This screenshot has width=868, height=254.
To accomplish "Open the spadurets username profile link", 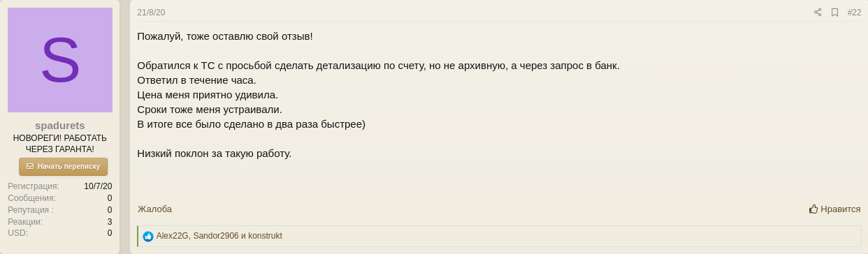I will 60,126.
